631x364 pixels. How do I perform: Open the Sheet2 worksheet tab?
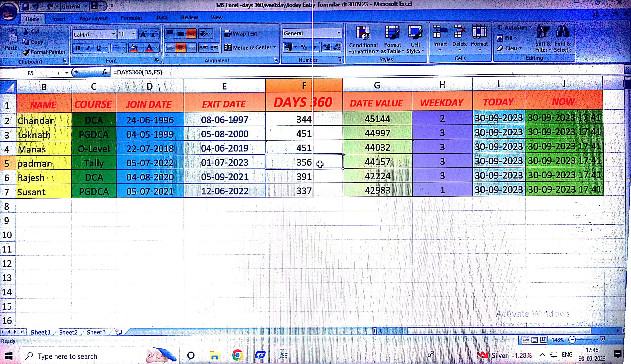click(68, 332)
